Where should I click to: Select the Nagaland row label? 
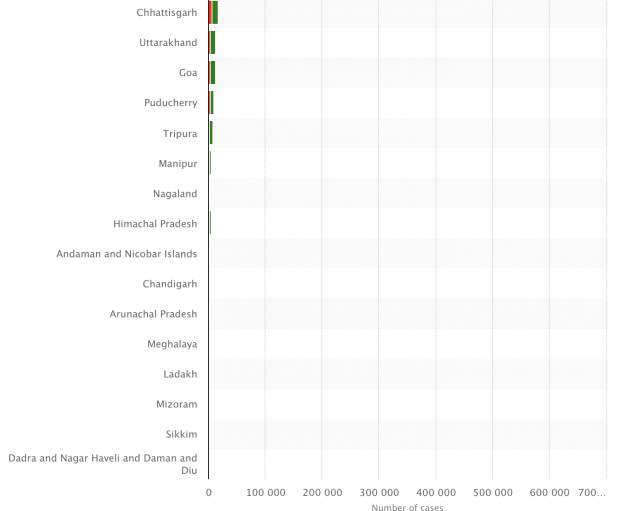click(x=175, y=193)
